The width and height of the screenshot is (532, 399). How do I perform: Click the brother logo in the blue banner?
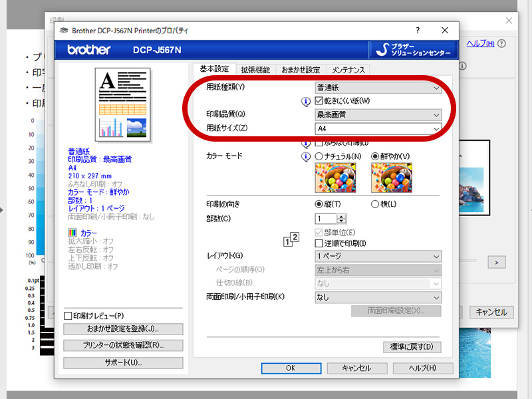(x=89, y=50)
